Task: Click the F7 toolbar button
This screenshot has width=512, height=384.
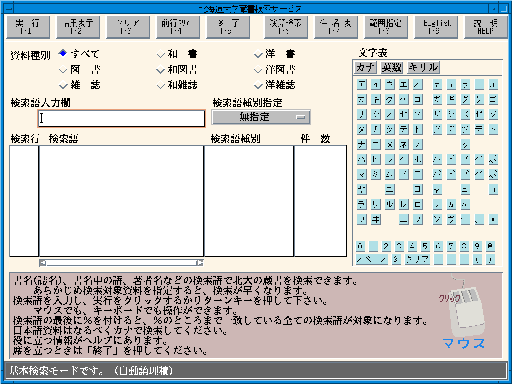Action: pos(336,27)
